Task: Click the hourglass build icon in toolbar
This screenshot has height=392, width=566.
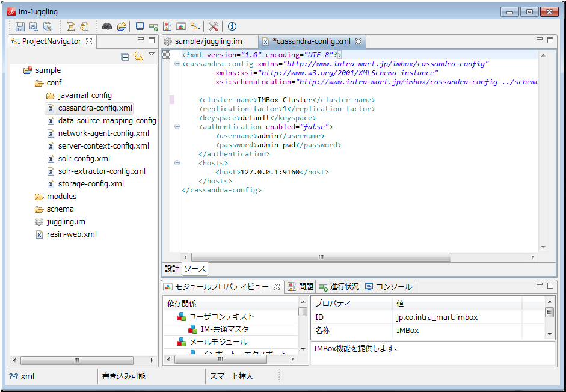Action: [71, 26]
